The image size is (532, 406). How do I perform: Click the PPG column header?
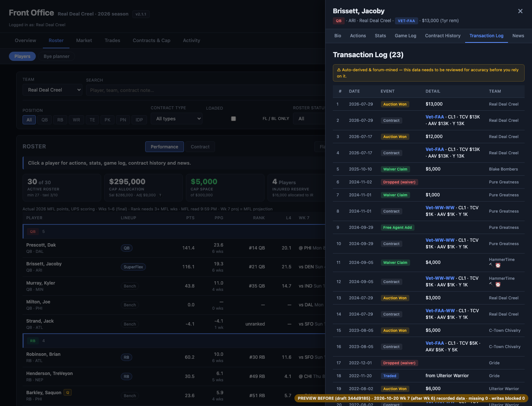[219, 218]
